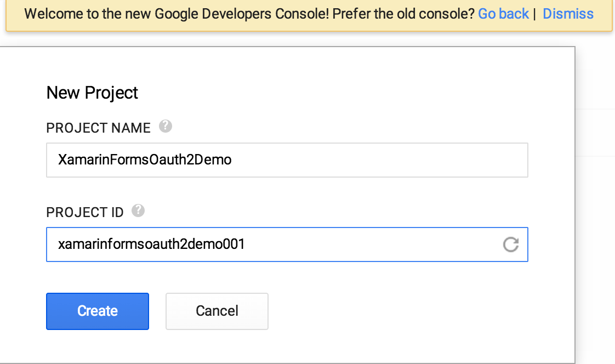Click the separator between Go back and Dismiss
The height and width of the screenshot is (364, 615).
pos(534,14)
